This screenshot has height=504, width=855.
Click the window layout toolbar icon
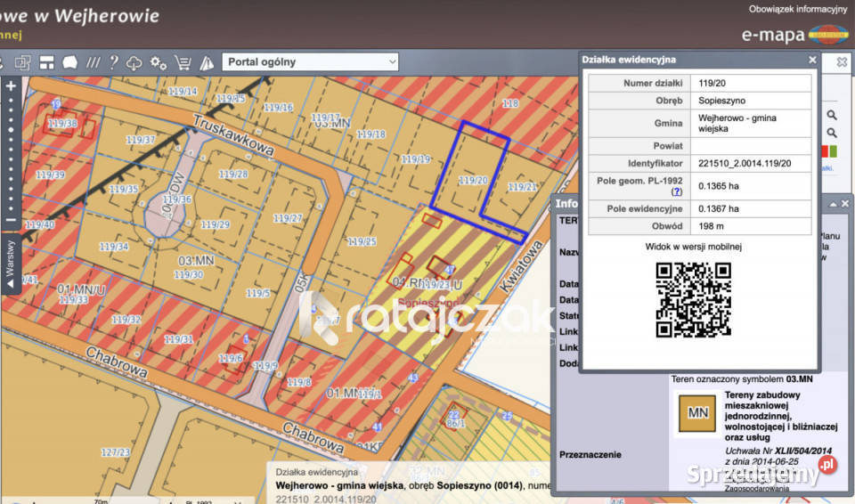tap(46, 62)
